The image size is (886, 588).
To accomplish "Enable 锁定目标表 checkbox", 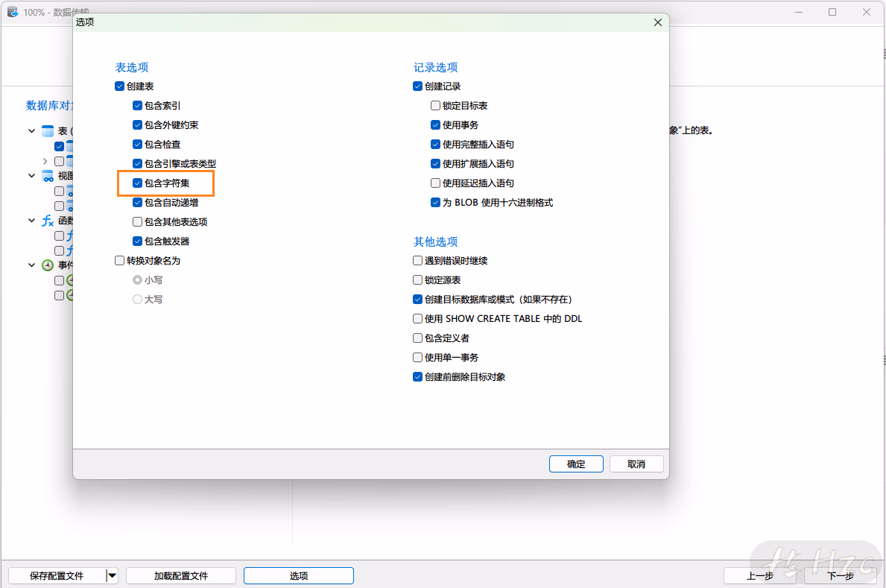I will tap(435, 106).
